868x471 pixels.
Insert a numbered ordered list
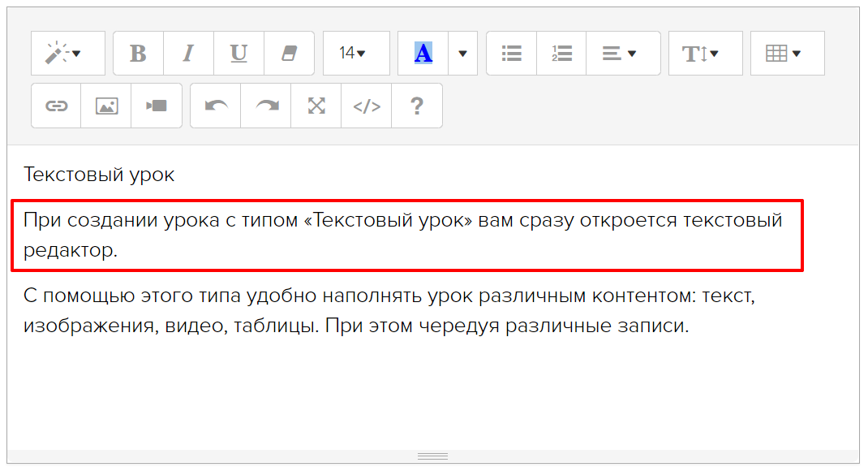coord(561,54)
